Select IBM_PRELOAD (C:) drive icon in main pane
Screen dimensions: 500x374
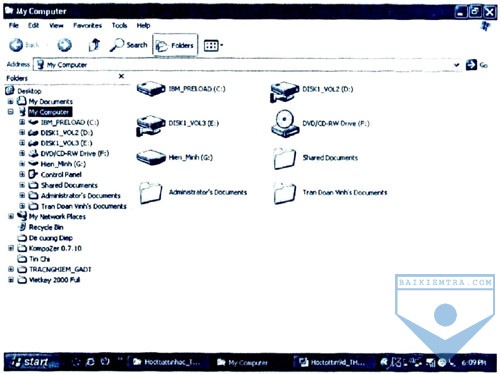(151, 89)
